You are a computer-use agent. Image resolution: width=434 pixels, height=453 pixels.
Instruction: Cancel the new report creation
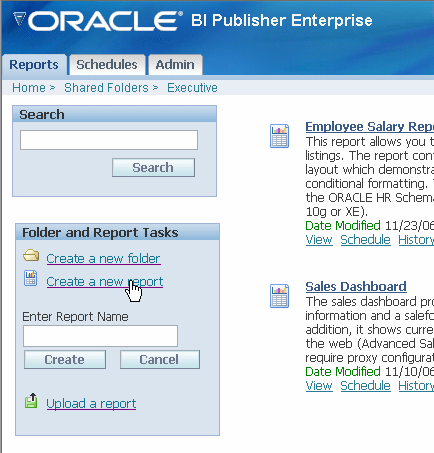160,359
